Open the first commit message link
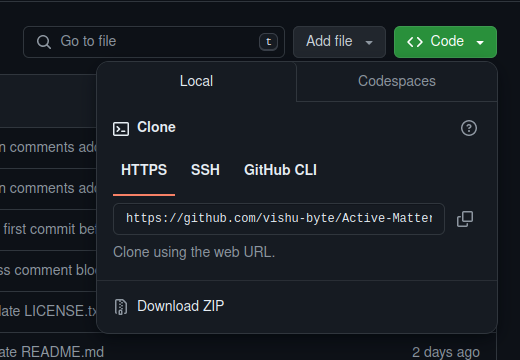 48,229
